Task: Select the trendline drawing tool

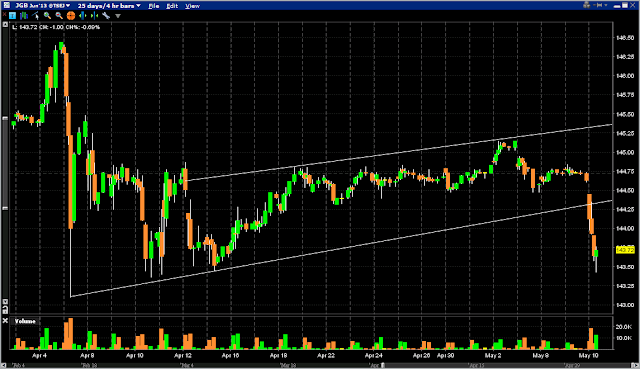Action: [36, 16]
